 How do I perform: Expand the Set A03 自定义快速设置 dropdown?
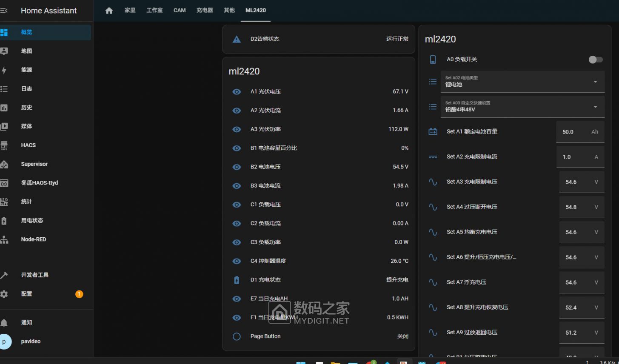pos(522,107)
